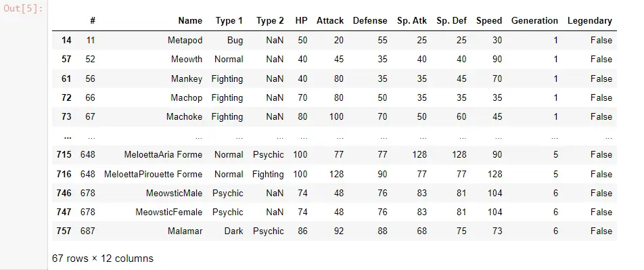Click the Type 1 column header
The image size is (644, 270).
pos(229,20)
